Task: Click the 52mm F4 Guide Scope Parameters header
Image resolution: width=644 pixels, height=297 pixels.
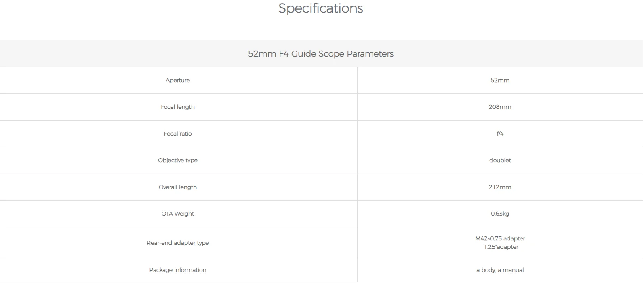Action: (320, 54)
